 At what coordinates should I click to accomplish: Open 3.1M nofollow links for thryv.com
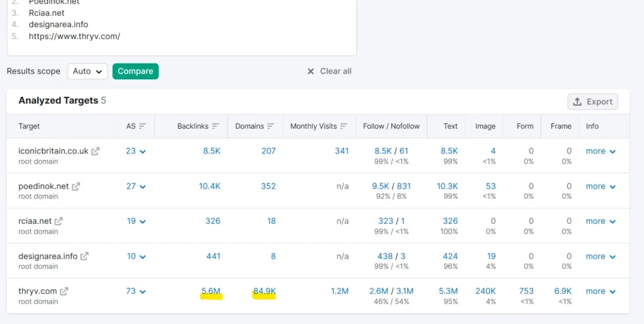click(404, 291)
